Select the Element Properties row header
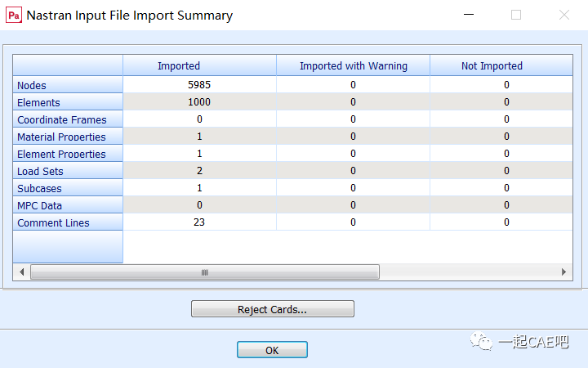The image size is (588, 368). coord(61,155)
